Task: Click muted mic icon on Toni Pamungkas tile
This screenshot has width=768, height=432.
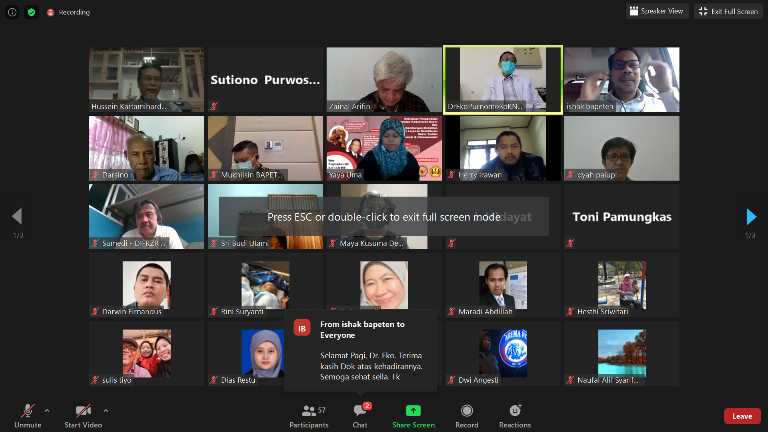Action: (570, 243)
